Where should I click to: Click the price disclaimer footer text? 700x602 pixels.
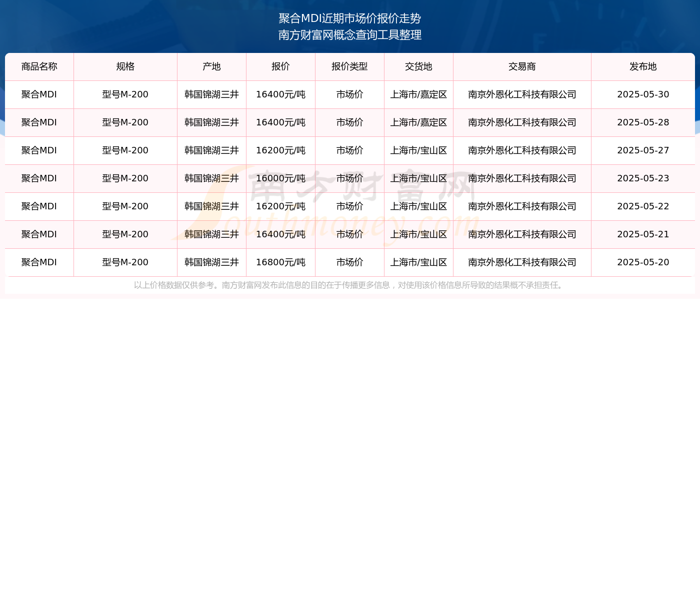pos(350,285)
